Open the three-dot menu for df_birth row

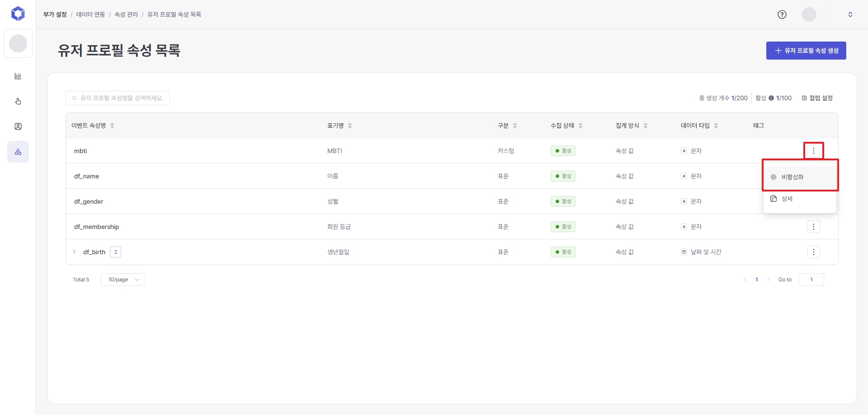813,252
